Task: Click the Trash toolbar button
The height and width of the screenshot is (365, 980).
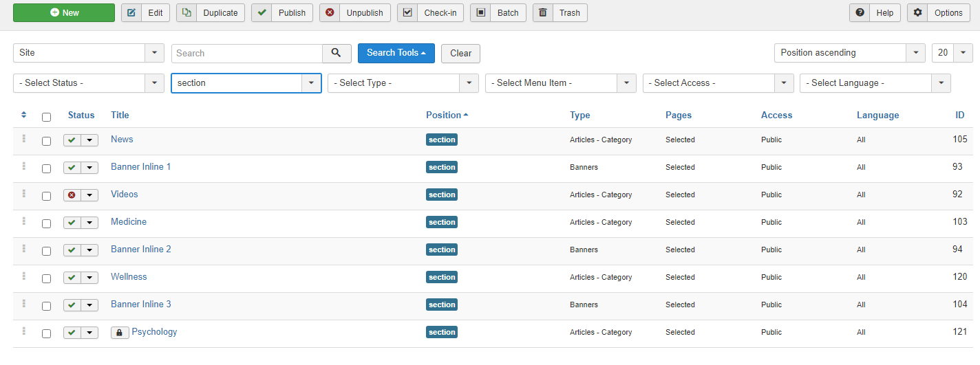Action: click(x=560, y=13)
